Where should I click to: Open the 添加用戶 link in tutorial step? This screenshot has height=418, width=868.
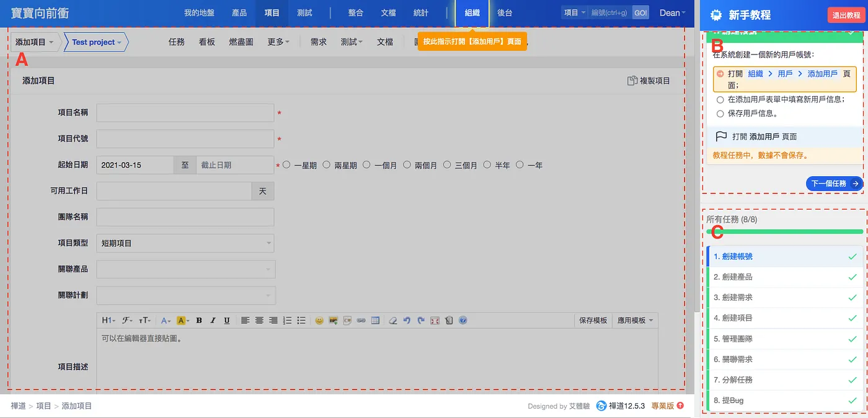823,74
